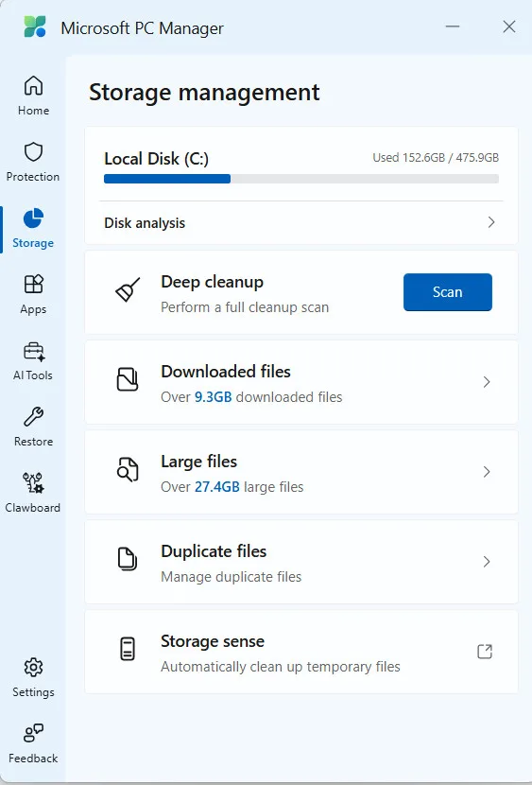Select the Storage pie chart icon

[x=33, y=218]
